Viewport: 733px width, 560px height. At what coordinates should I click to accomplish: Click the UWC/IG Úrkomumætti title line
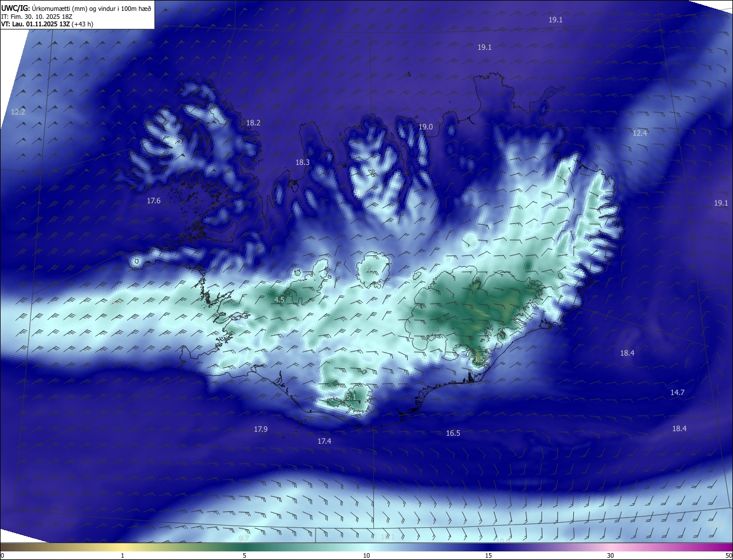click(76, 8)
